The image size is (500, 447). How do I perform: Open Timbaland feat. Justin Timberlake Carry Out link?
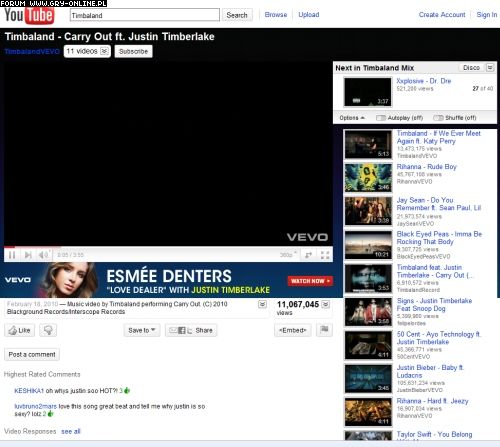434,271
